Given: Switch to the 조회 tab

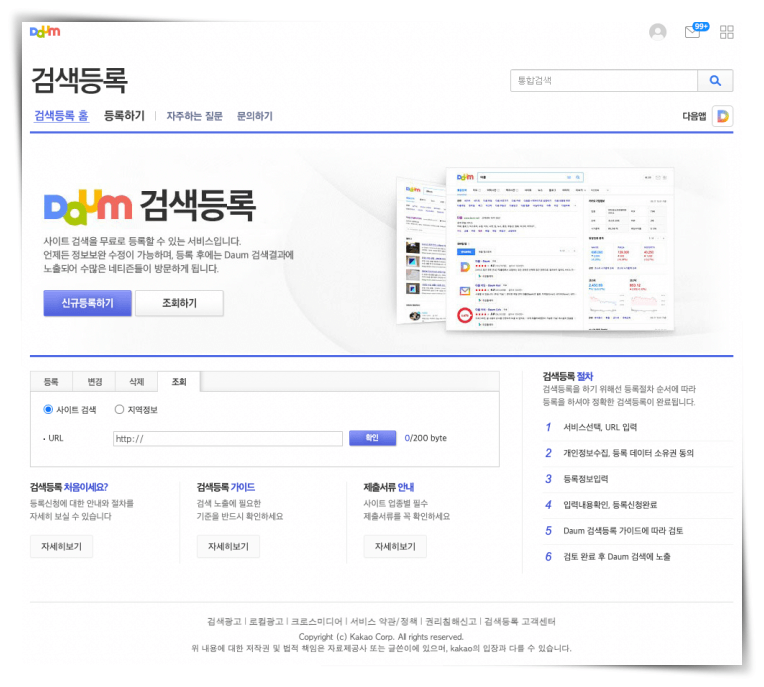Looking at the screenshot, I should click(179, 382).
